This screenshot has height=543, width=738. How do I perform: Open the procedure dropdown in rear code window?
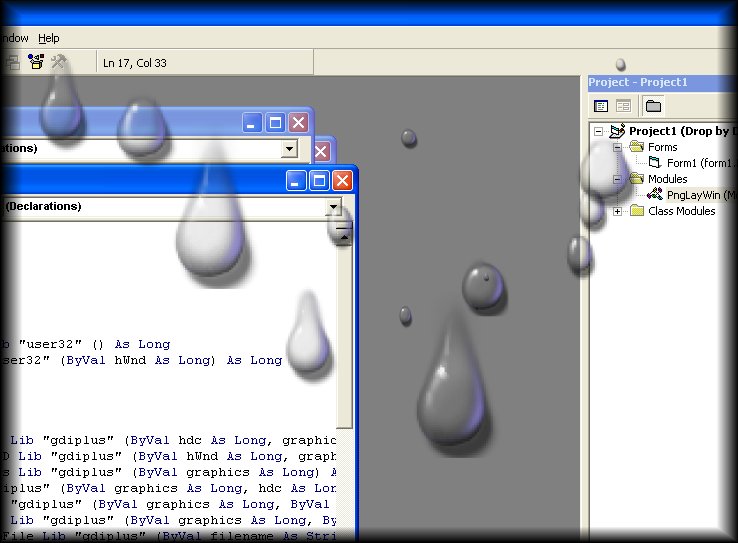click(x=289, y=148)
